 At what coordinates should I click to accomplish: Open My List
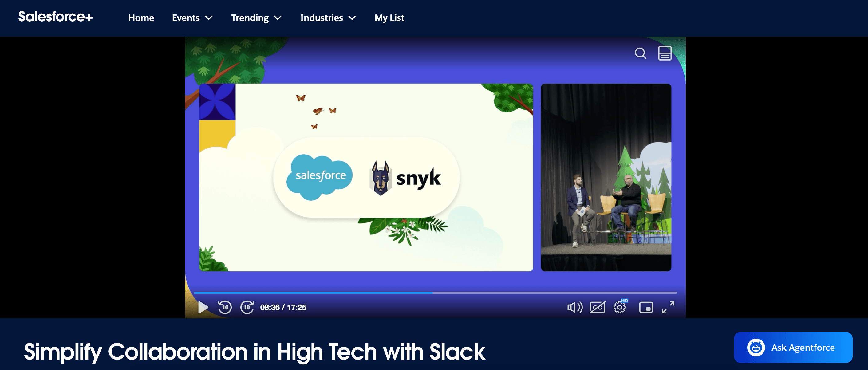(389, 18)
